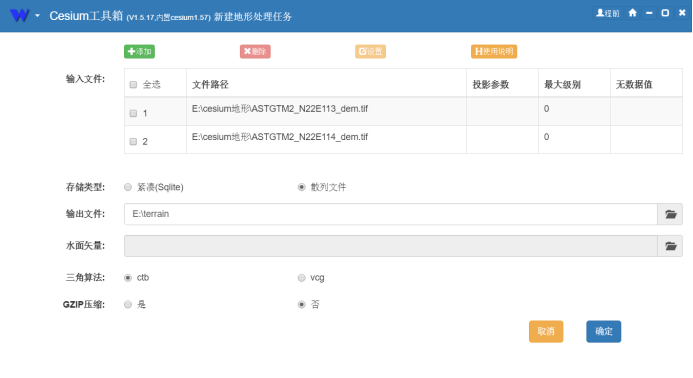Viewport: 693px width, 378px height.
Task: Click the 投影参数 column header
Action: click(503, 83)
